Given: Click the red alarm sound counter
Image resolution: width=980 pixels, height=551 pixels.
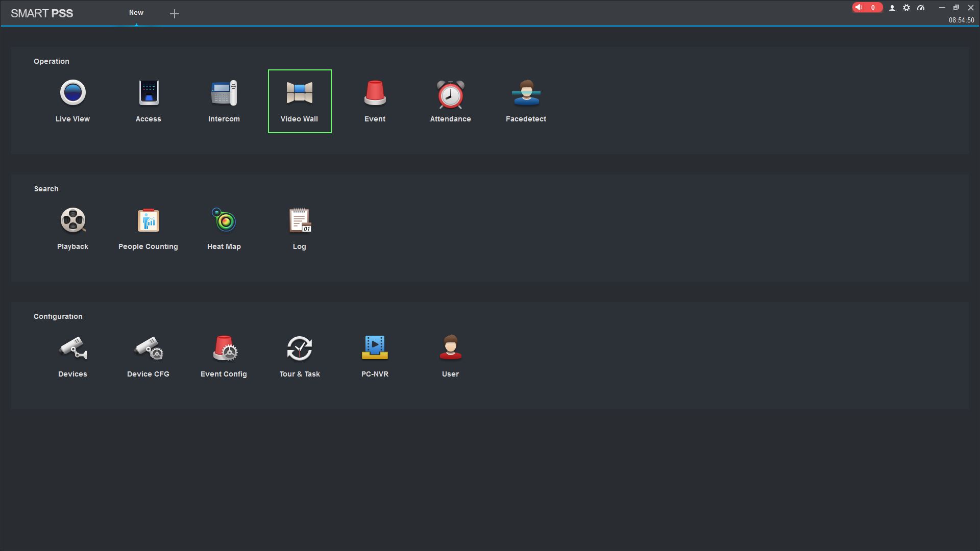Looking at the screenshot, I should coord(867,8).
